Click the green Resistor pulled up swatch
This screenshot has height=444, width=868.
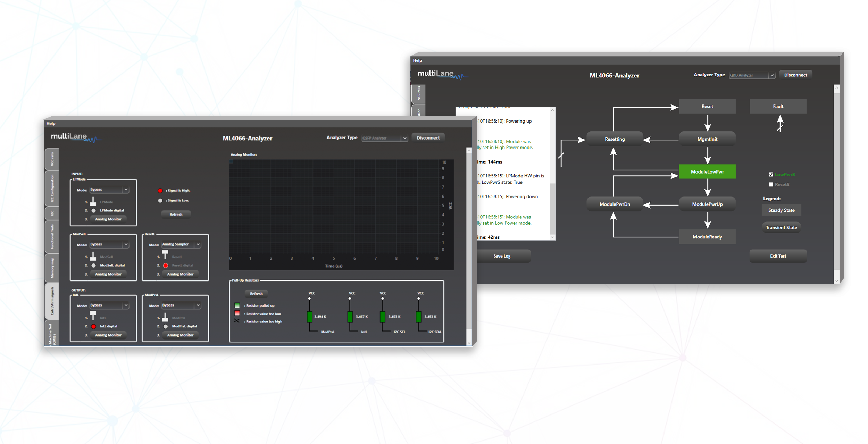point(237,305)
